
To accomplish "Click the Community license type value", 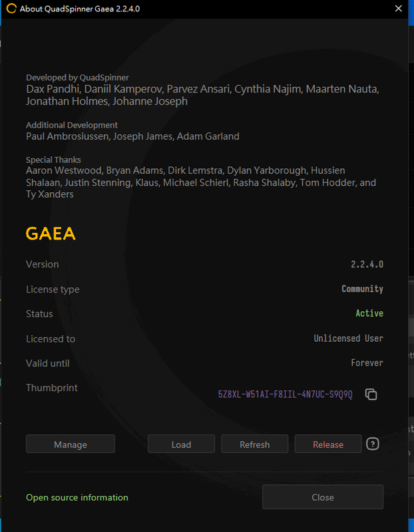I will pos(362,289).
